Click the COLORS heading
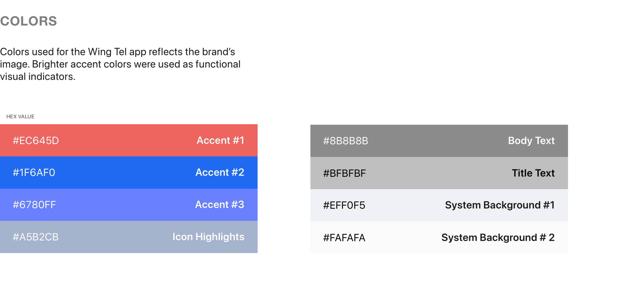This screenshot has height=285, width=644. 28,21
